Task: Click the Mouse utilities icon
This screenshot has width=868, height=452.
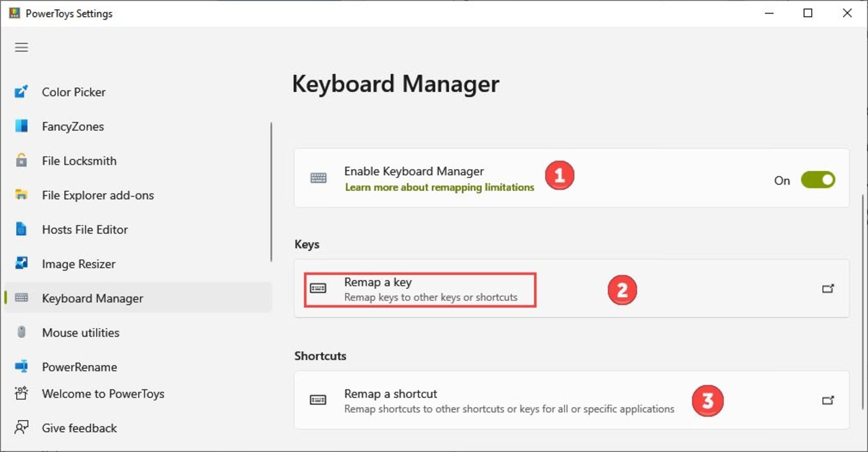Action: pos(21,333)
